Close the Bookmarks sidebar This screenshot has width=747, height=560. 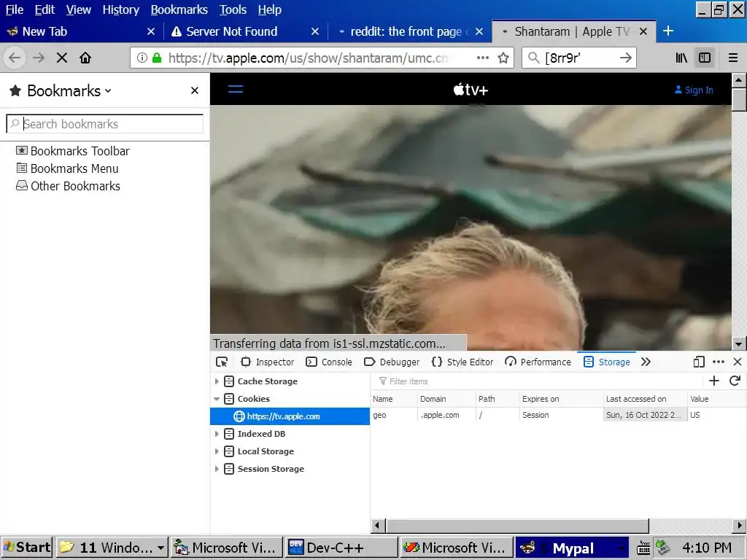click(x=194, y=90)
